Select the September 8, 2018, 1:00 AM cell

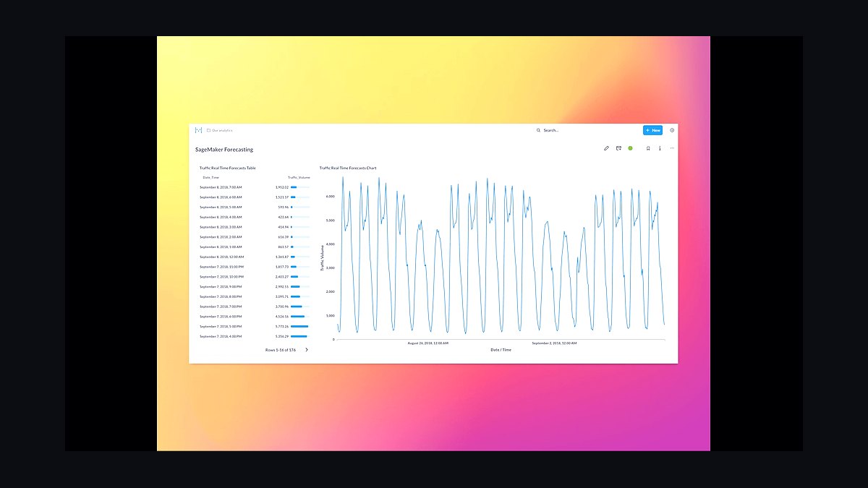(221, 247)
